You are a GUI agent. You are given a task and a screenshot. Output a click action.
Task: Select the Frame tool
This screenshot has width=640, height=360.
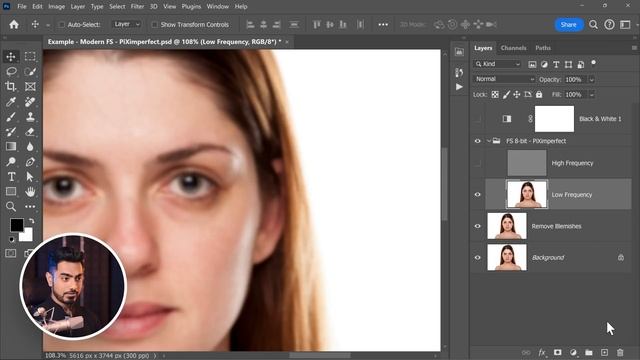pyautogui.click(x=30, y=87)
